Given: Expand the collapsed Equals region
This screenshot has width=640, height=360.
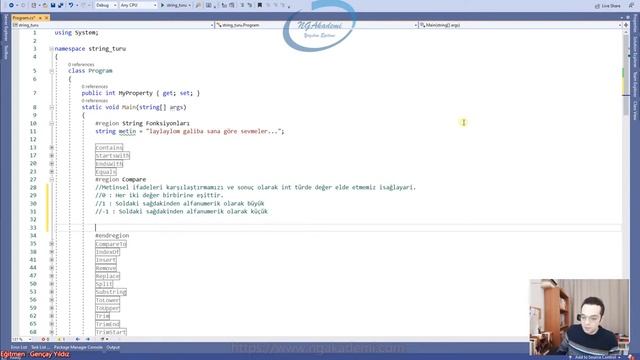Looking at the screenshot, I should click(51, 172).
